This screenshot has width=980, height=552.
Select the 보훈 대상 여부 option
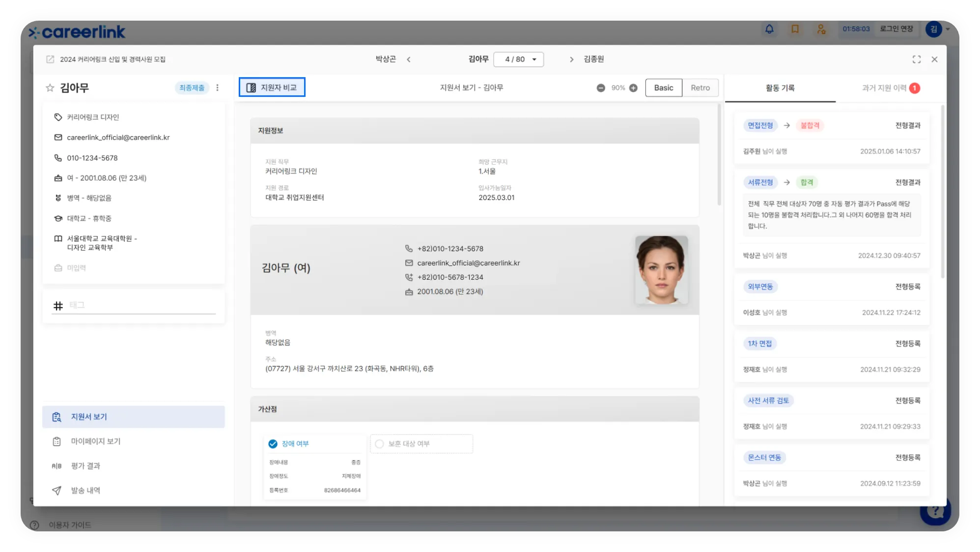pos(379,444)
